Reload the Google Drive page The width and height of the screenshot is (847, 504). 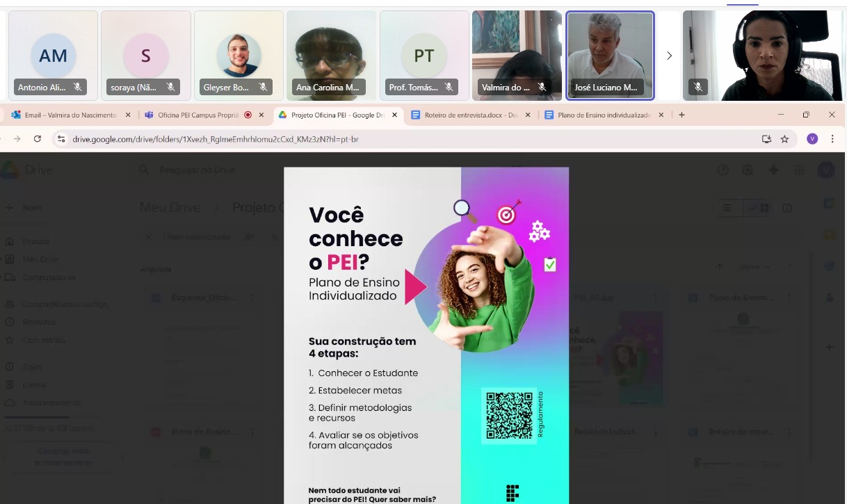coord(38,139)
